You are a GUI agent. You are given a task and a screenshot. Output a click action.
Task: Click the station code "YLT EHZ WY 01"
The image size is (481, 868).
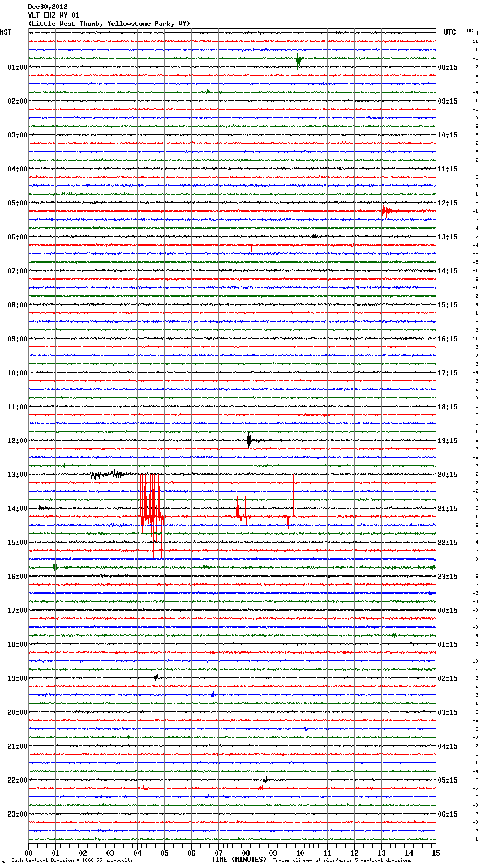[54, 15]
